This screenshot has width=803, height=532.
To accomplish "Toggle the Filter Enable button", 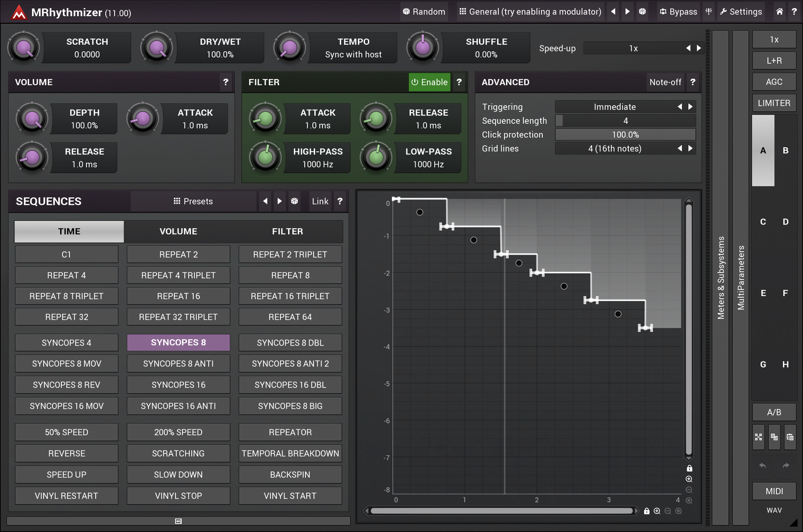I will 429,82.
